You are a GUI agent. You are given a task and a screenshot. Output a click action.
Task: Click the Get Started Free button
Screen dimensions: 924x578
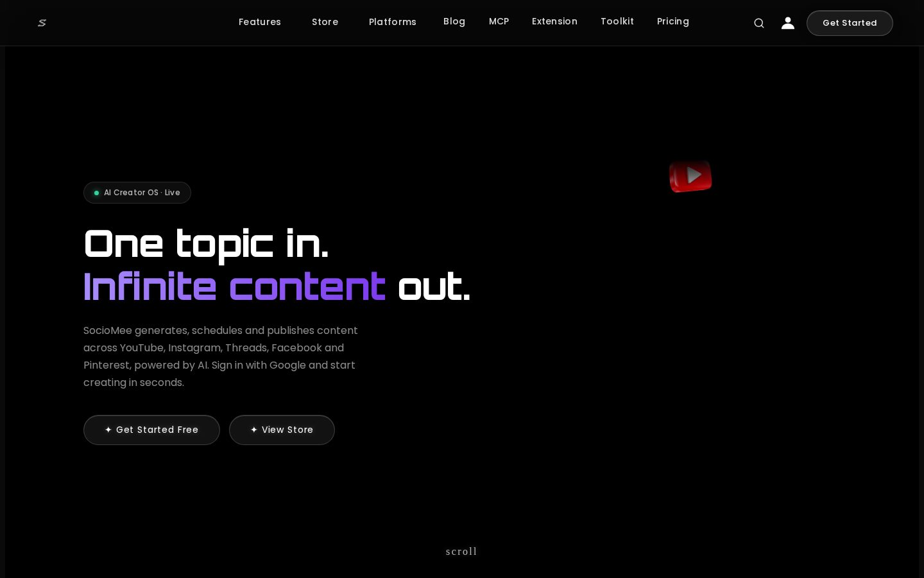point(151,430)
